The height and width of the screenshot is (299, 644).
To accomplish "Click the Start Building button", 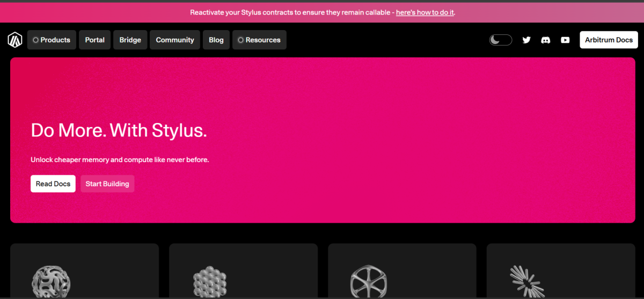I will tap(107, 184).
